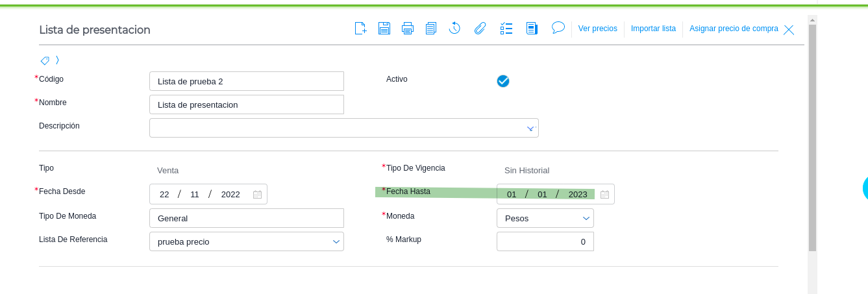Click the new document icon

point(360,29)
